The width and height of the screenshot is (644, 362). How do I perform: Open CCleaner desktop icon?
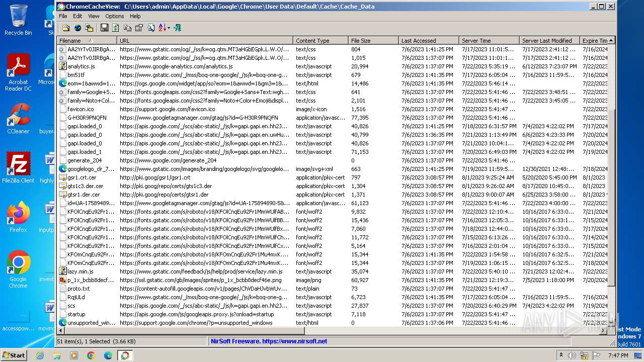[x=18, y=119]
